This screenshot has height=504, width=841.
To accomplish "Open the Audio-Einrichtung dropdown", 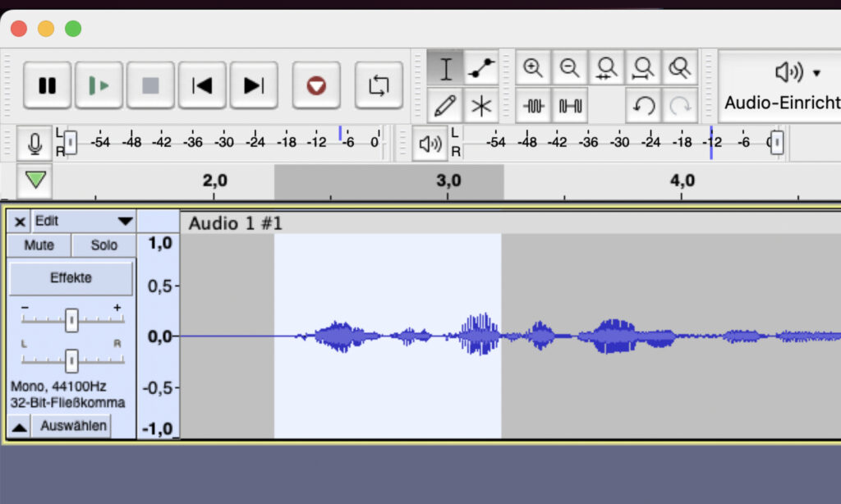I will pos(780,87).
